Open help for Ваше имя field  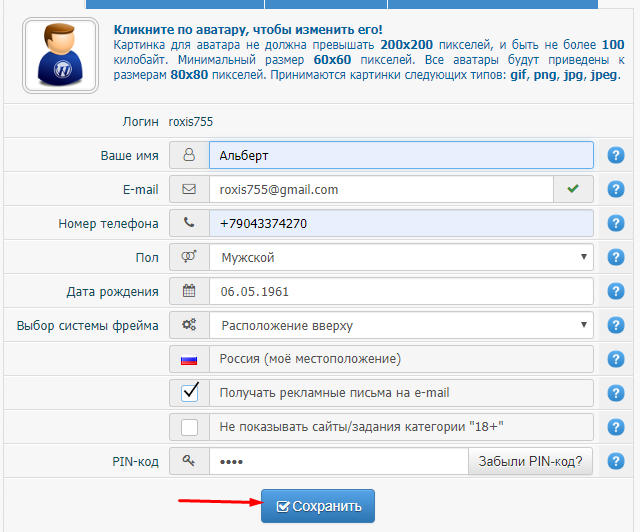(616, 155)
